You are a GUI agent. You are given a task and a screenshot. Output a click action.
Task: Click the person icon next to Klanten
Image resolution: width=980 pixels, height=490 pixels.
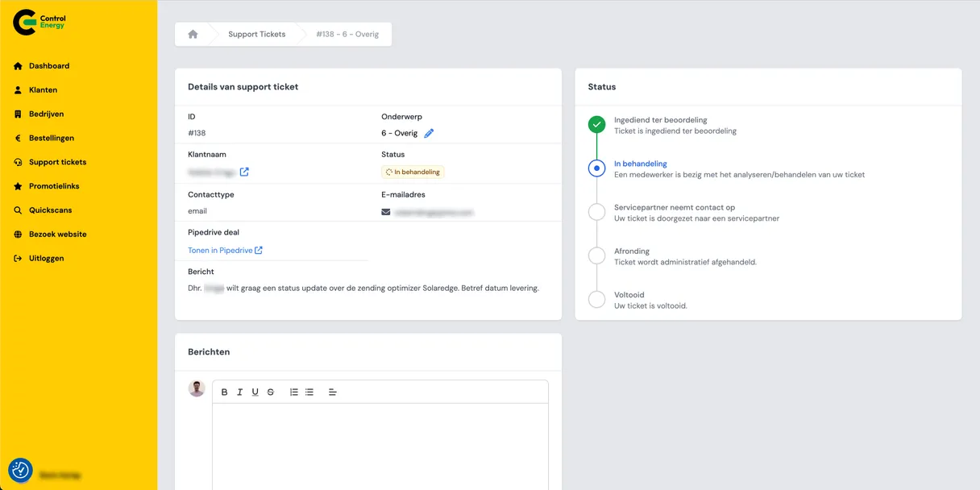click(x=18, y=90)
